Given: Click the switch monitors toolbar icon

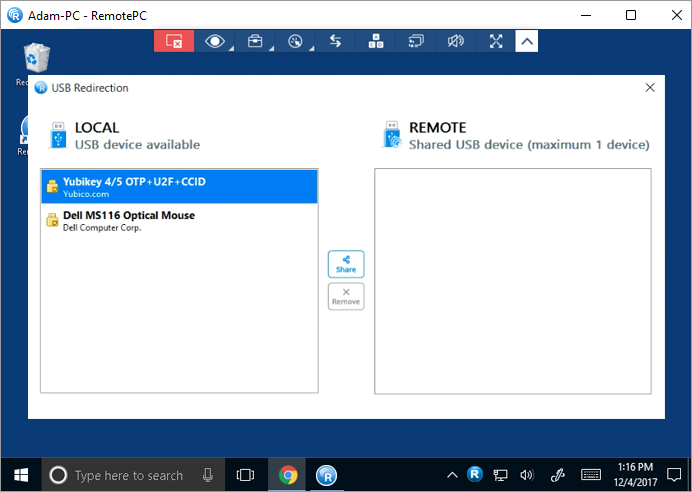Looking at the screenshot, I should [416, 41].
